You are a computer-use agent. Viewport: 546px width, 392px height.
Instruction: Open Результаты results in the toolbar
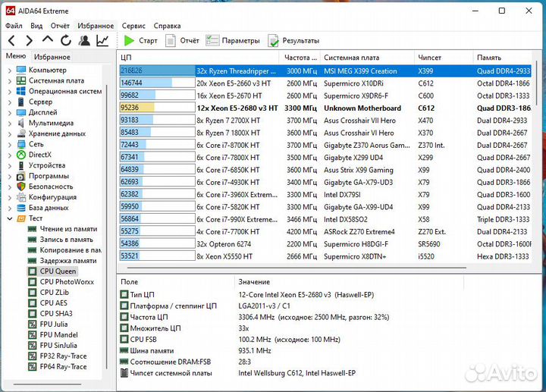(293, 41)
